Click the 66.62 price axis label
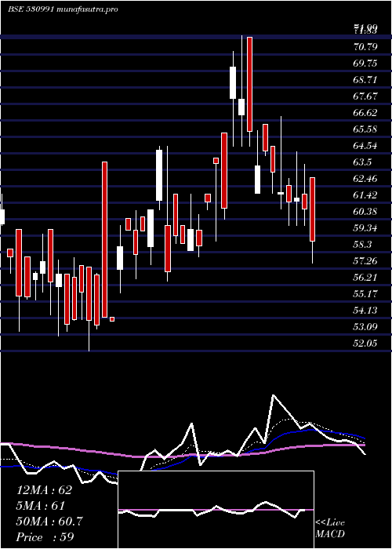 pyautogui.click(x=366, y=112)
